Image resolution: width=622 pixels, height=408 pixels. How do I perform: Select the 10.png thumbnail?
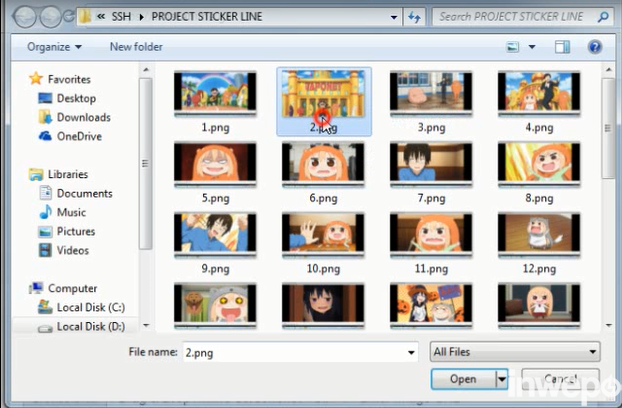323,235
